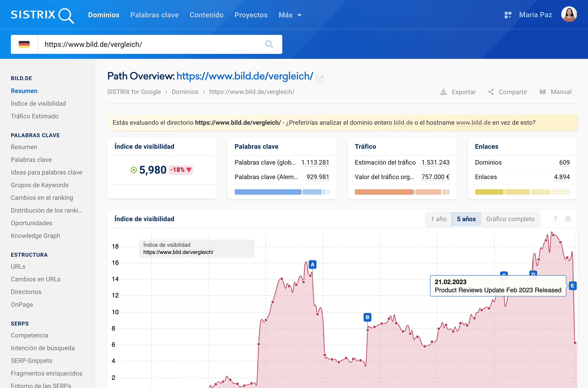Open the Manual book icon

pos(543,92)
